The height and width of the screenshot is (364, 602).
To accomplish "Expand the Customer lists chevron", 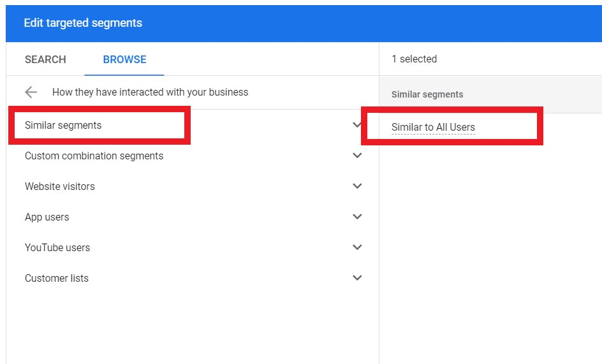I will (357, 277).
